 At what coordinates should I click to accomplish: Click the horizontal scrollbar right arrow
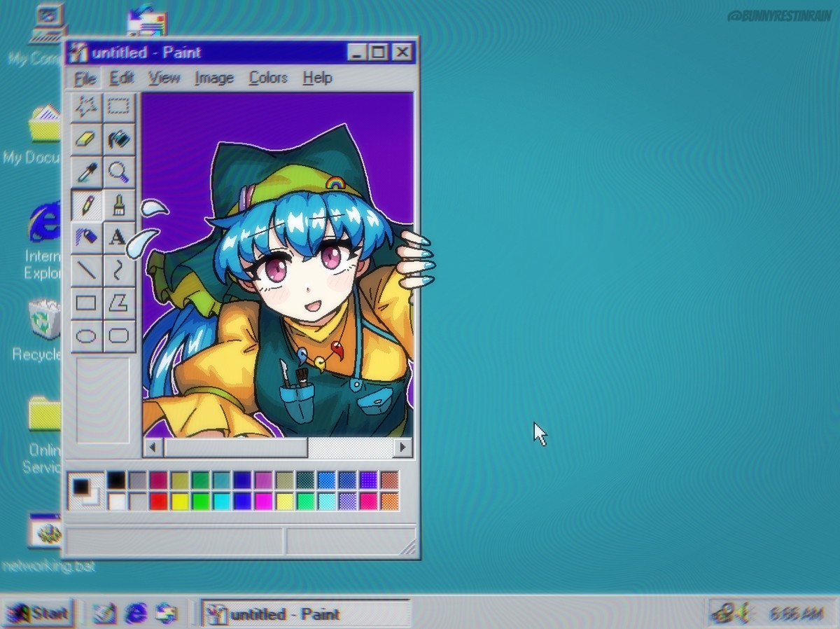click(x=402, y=448)
